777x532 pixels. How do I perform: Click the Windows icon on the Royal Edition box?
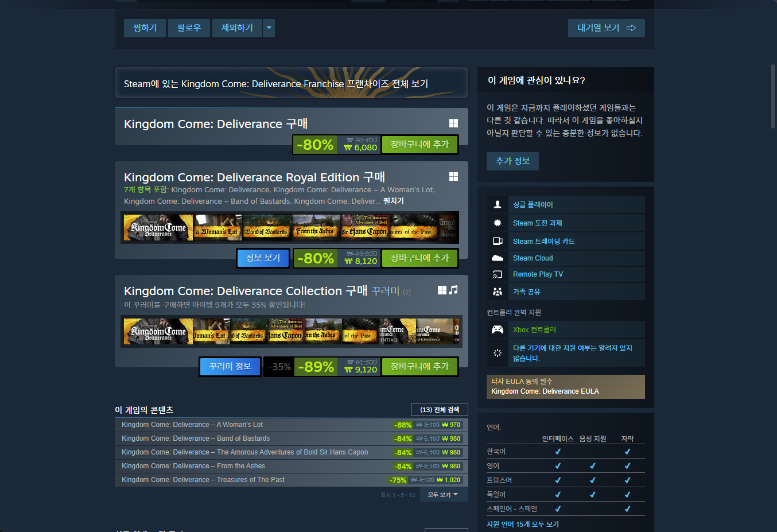tap(453, 177)
